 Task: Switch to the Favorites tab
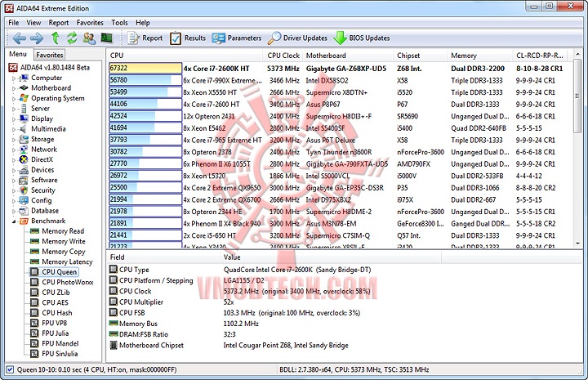pos(50,55)
